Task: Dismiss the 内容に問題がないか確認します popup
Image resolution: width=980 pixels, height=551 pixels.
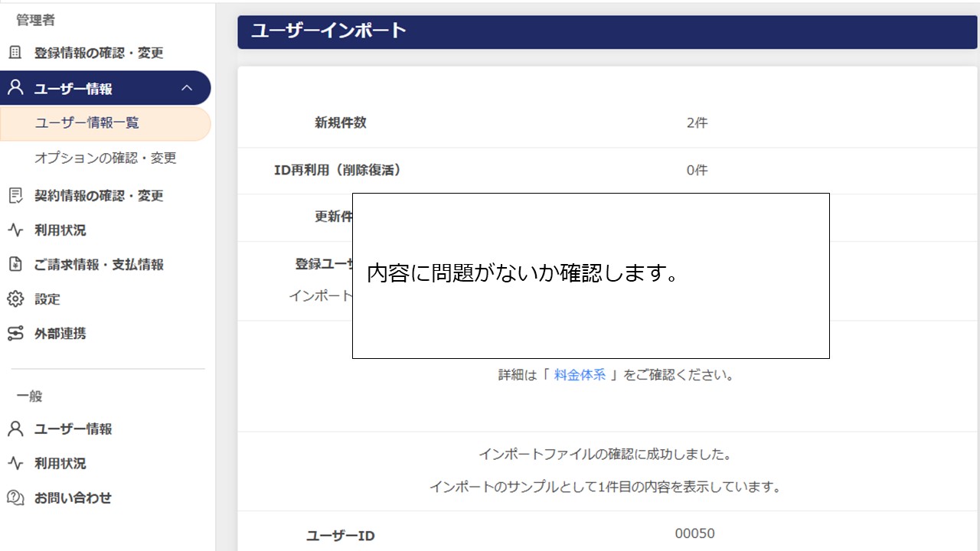Action: 590,276
